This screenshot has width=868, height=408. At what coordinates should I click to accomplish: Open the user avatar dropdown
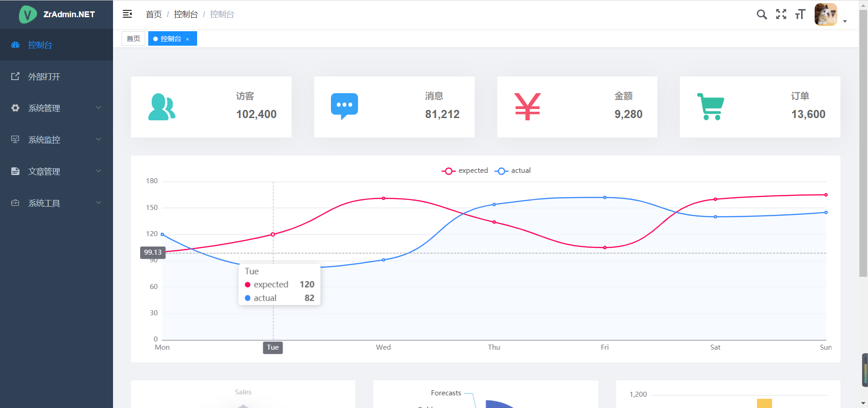[830, 15]
